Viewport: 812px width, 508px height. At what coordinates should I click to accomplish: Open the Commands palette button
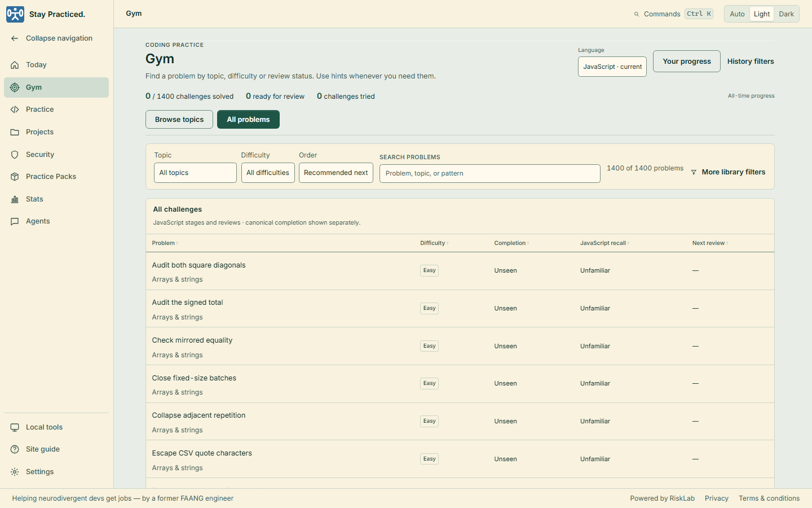tap(673, 14)
